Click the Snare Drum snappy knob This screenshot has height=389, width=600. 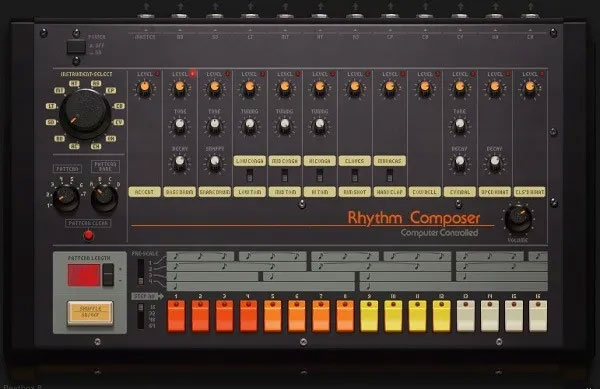pos(215,163)
